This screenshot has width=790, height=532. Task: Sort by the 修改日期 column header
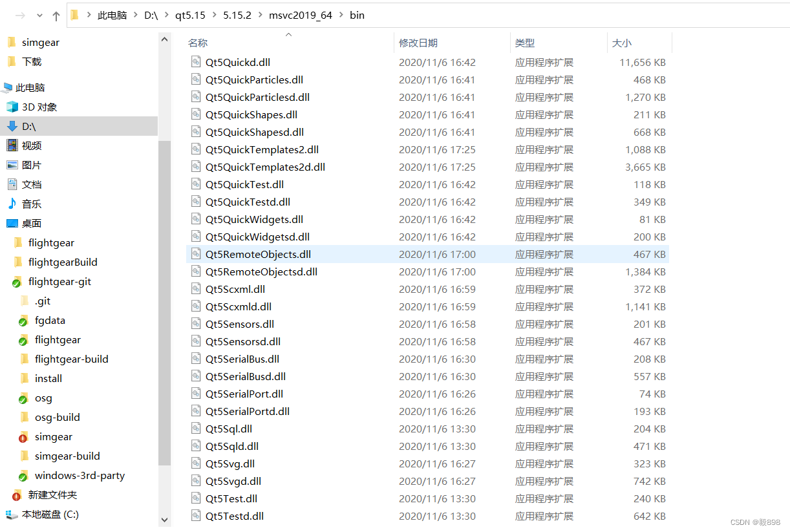point(418,43)
